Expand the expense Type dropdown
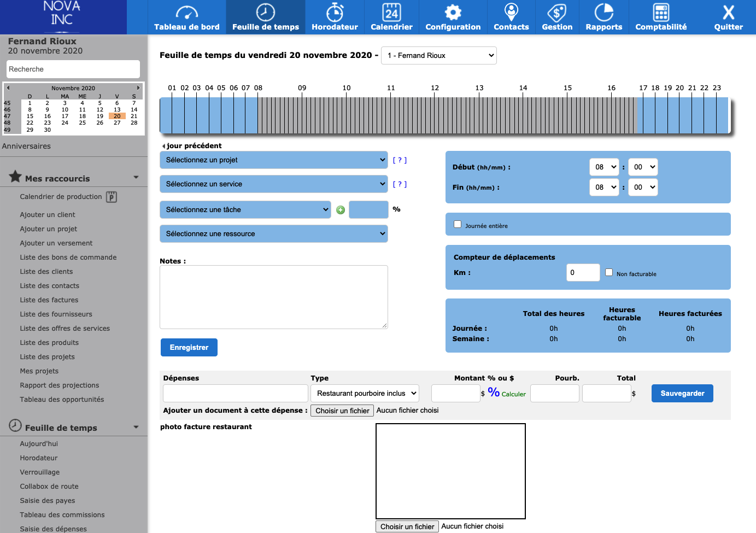Screen dimensions: 756x533 (x=365, y=394)
